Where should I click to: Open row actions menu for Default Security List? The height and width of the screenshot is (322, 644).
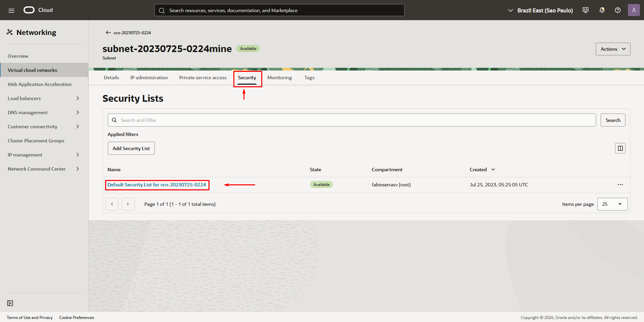(x=620, y=185)
